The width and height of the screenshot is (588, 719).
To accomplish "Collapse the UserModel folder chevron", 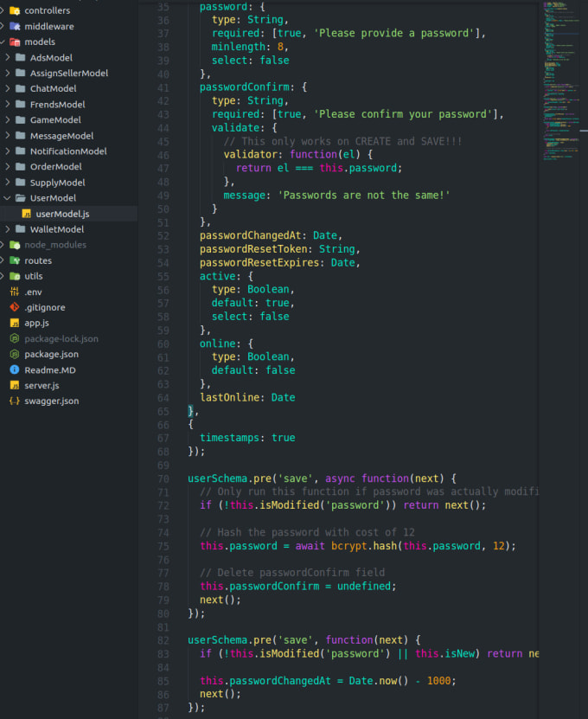I will pyautogui.click(x=7, y=197).
